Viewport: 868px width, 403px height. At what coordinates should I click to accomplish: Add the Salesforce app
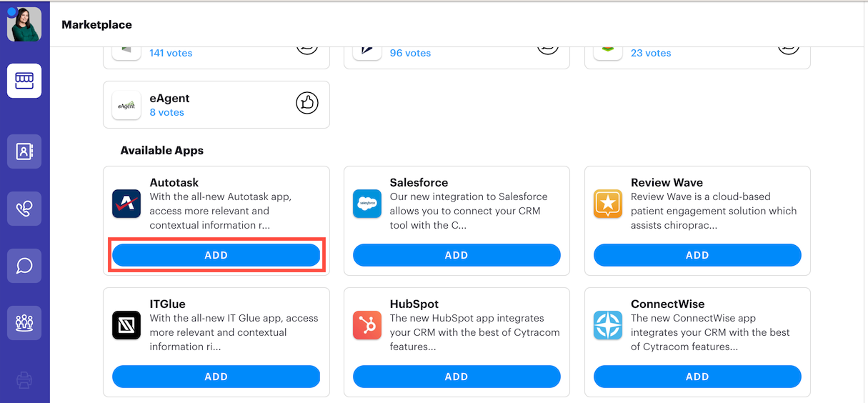coord(457,255)
